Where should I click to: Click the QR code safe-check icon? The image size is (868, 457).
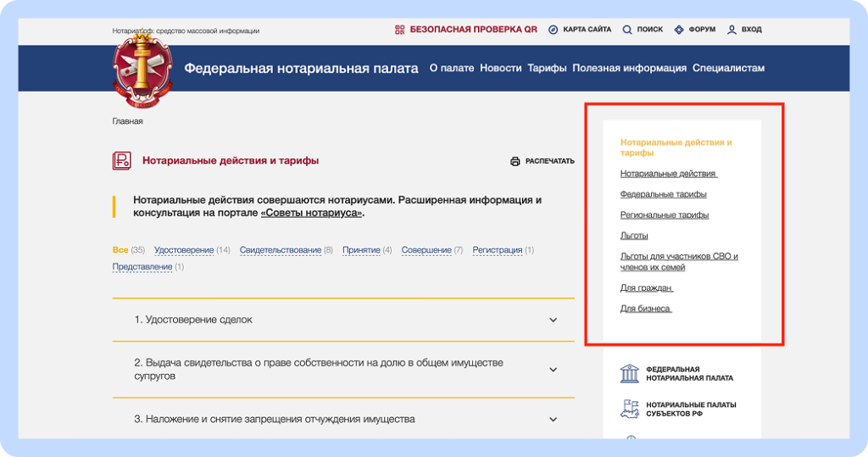tap(400, 30)
